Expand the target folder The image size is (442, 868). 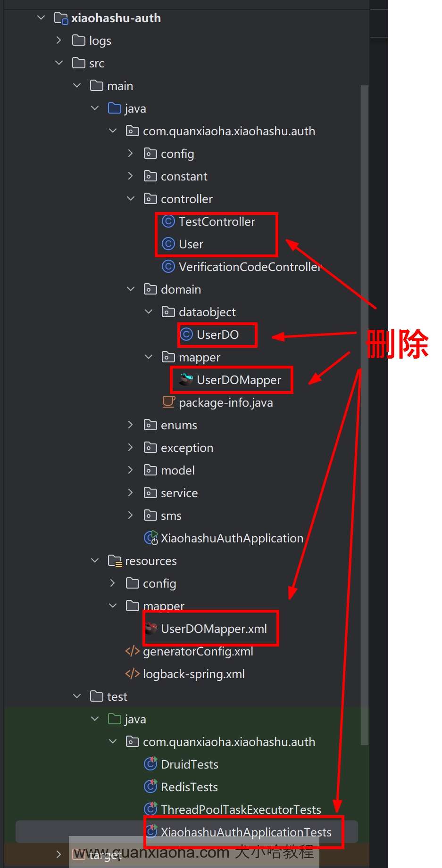tap(58, 854)
